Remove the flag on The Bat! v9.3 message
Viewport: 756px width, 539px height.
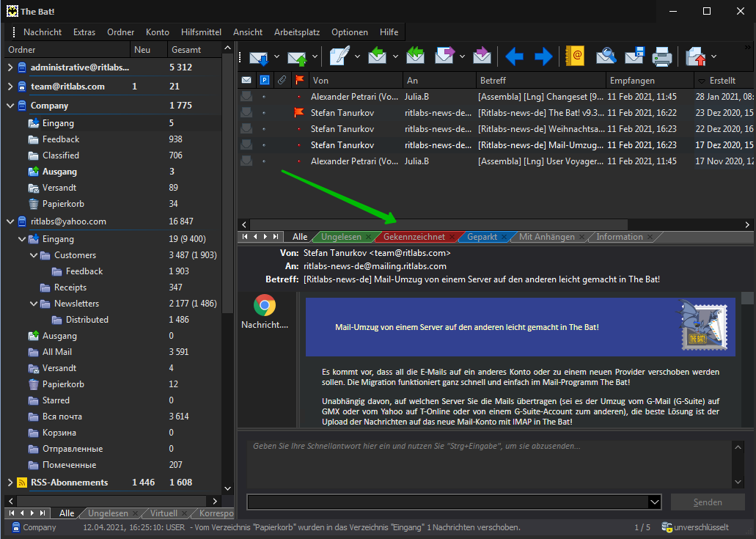(299, 113)
